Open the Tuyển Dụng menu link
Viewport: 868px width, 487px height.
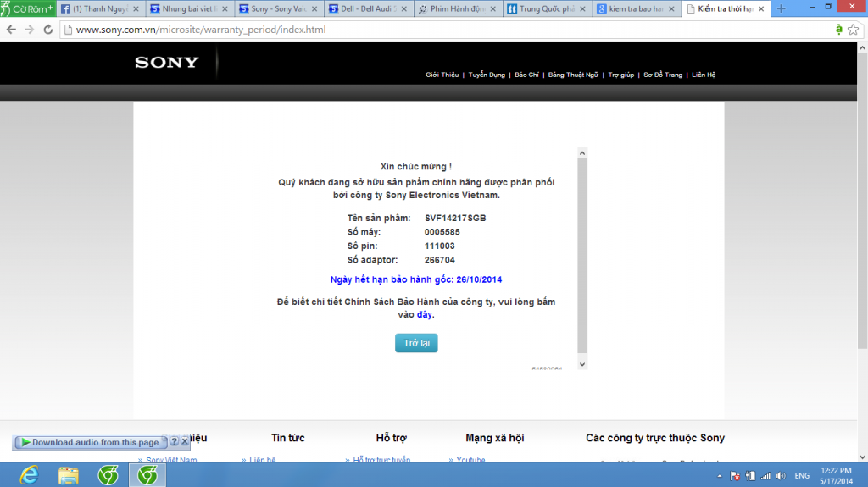[x=487, y=75]
